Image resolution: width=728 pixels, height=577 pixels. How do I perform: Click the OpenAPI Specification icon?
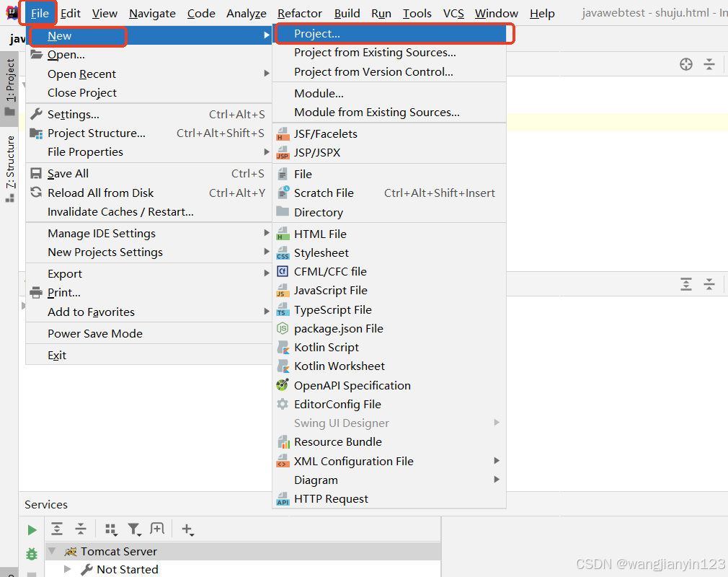[283, 385]
